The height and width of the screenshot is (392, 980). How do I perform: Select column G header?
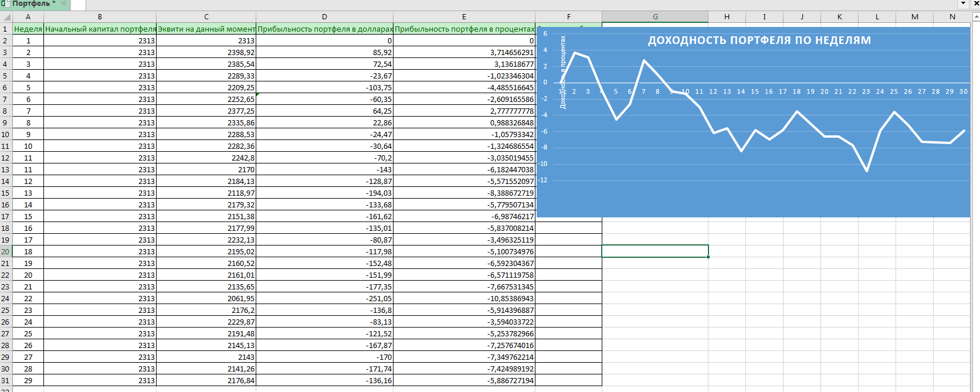pyautogui.click(x=655, y=17)
